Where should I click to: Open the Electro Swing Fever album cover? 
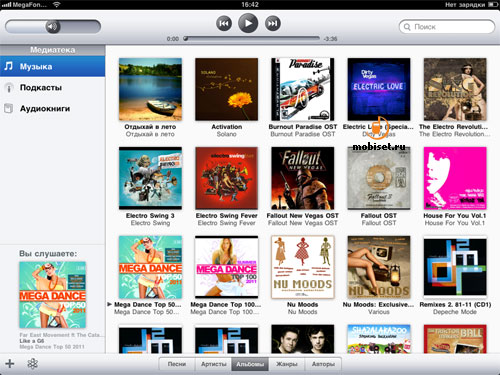pyautogui.click(x=227, y=178)
